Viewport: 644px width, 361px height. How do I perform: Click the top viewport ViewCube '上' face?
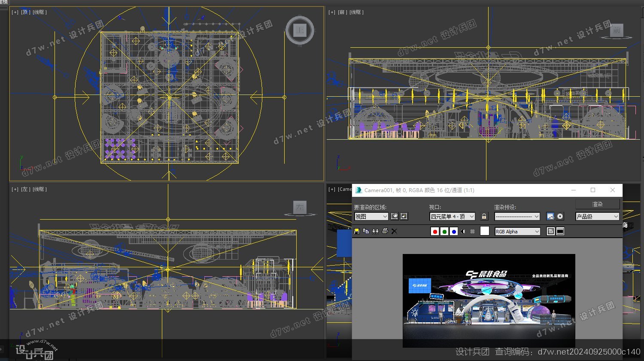point(299,30)
